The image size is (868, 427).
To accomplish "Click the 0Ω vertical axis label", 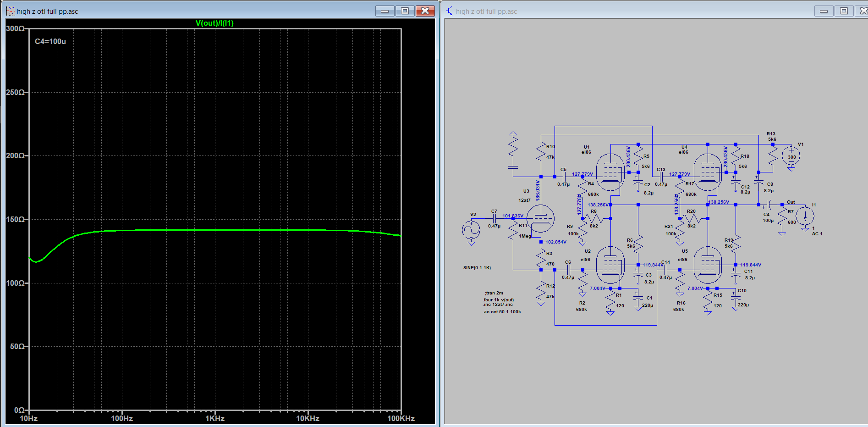I will click(x=19, y=410).
